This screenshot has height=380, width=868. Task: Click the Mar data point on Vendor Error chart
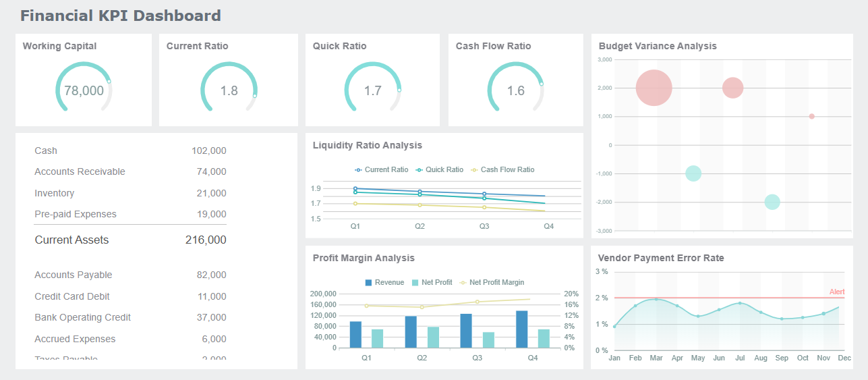tap(656, 299)
